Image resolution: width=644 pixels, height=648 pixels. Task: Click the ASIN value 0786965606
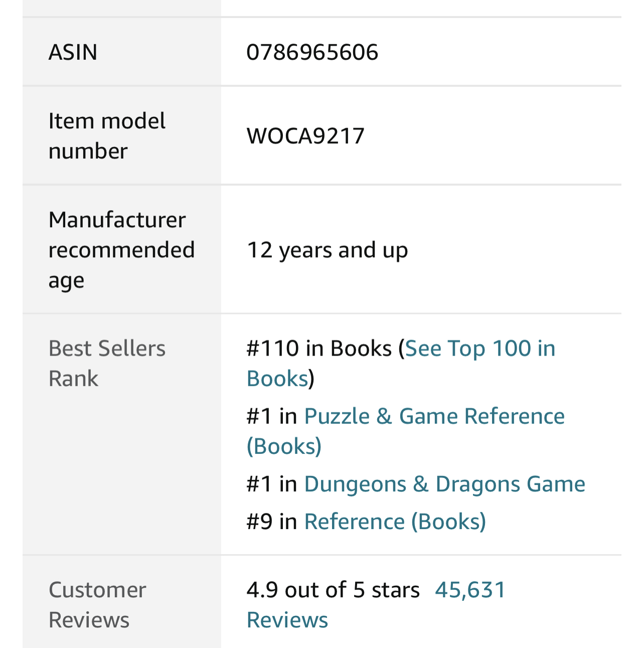312,52
